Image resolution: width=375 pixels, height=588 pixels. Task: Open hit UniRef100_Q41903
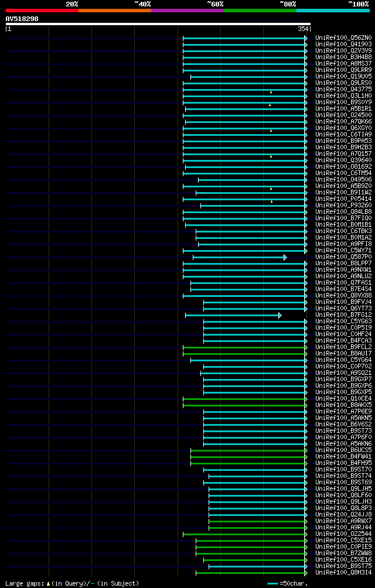click(x=343, y=45)
